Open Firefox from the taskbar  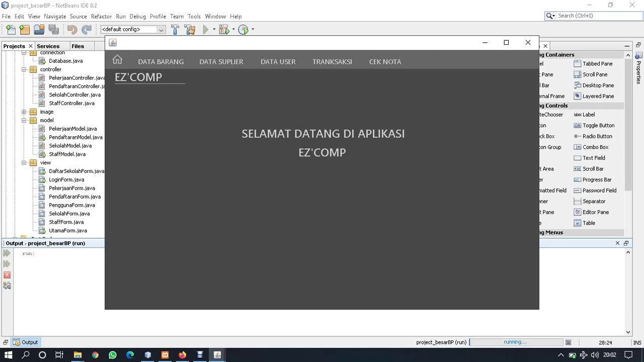pyautogui.click(x=182, y=355)
